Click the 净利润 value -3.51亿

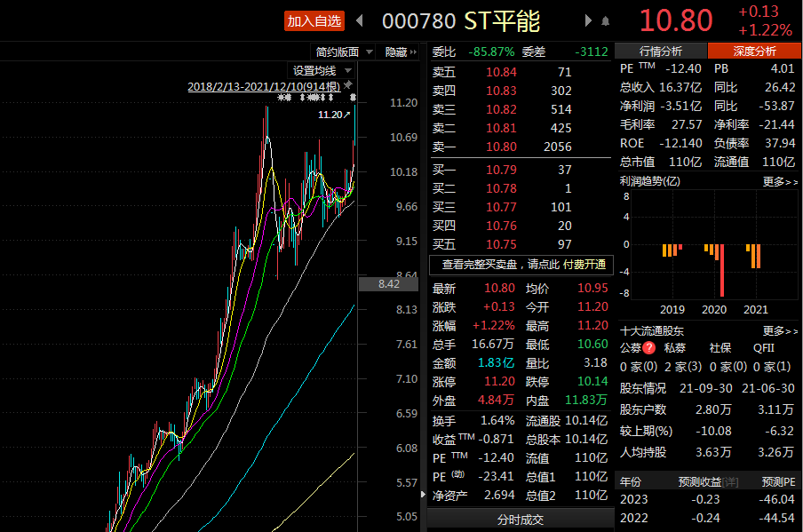click(681, 106)
